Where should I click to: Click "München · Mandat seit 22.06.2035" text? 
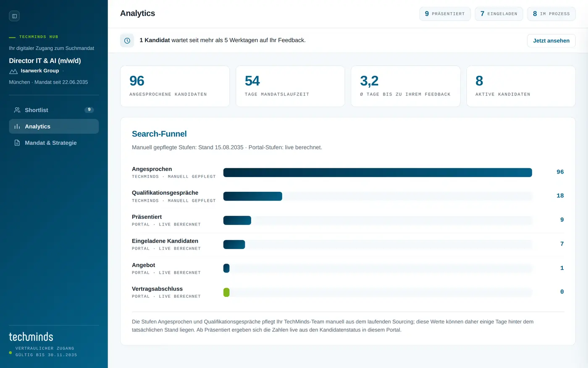click(x=48, y=82)
